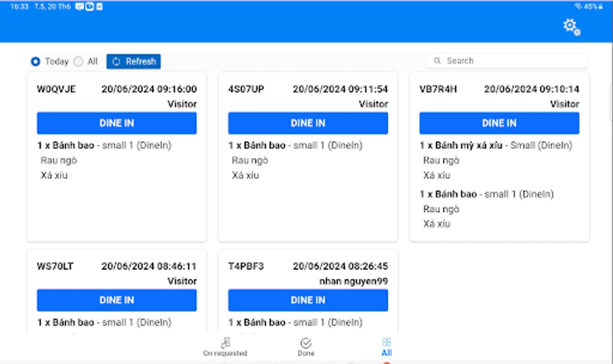Click the refresh icon inside the Refresh button

pyautogui.click(x=116, y=61)
